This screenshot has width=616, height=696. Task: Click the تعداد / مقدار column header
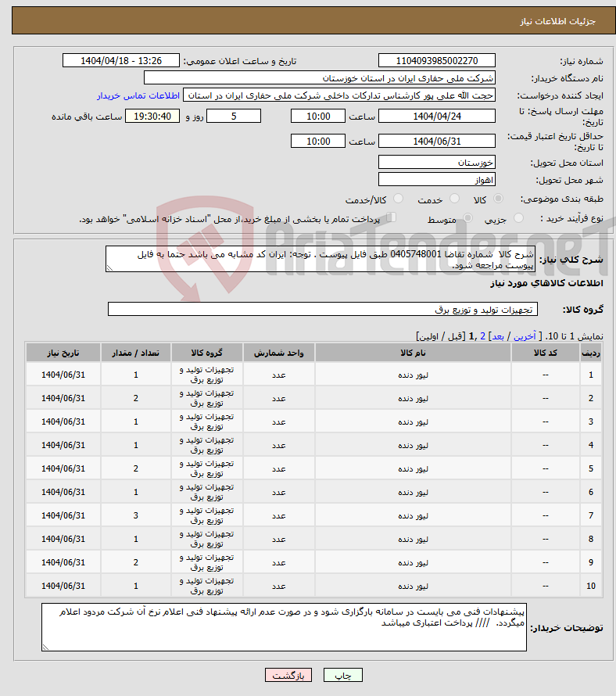[136, 353]
